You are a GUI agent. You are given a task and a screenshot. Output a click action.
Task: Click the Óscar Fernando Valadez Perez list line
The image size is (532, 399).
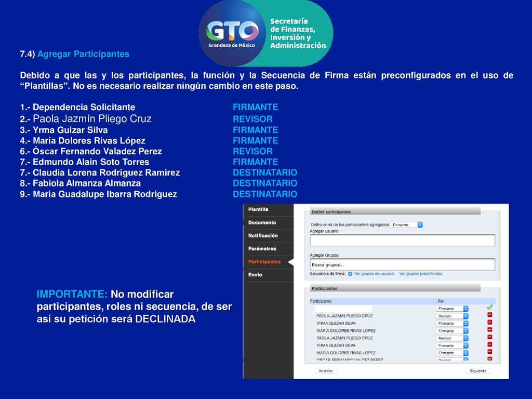click(x=90, y=151)
